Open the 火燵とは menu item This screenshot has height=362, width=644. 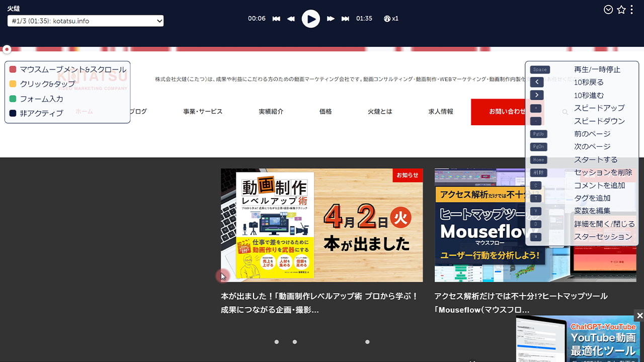[x=380, y=112]
